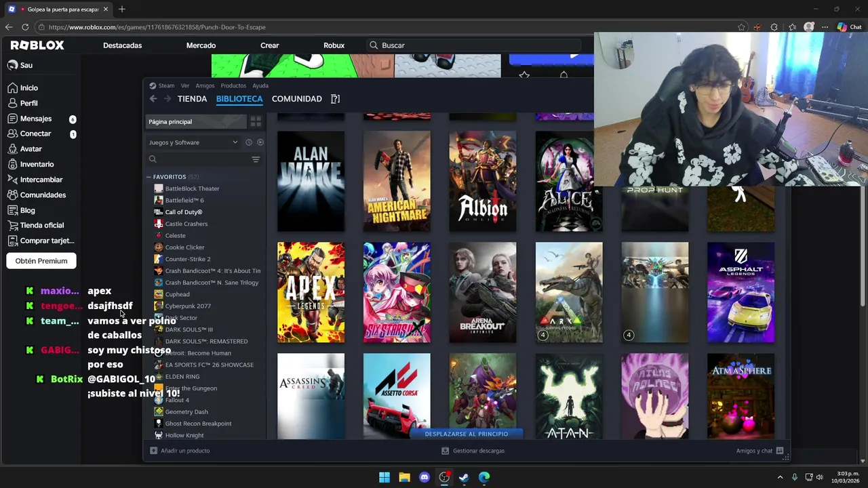Open the Ver menu in Steam
The image size is (868, 488).
click(185, 85)
